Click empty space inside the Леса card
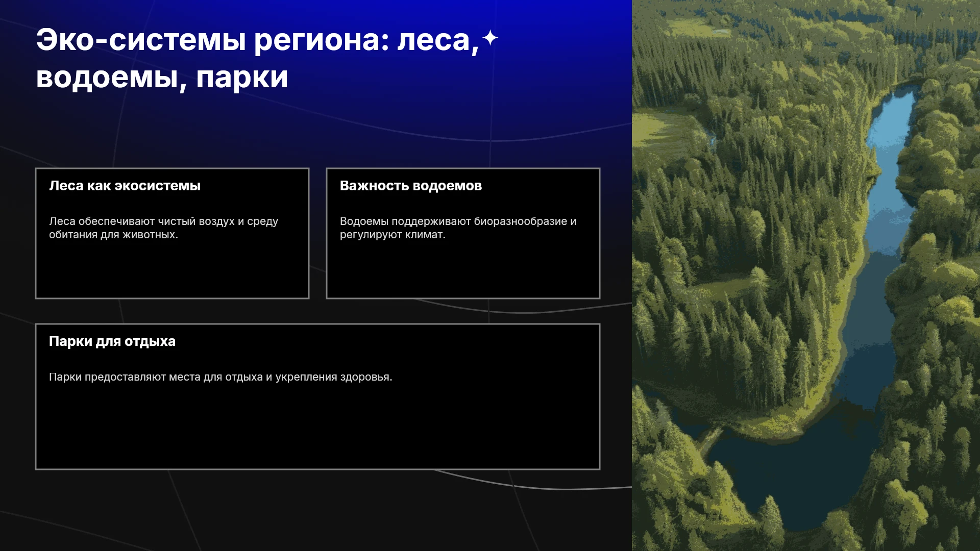 [x=172, y=270]
